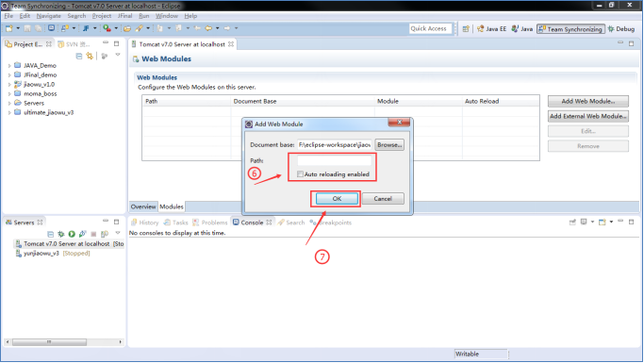This screenshot has width=644, height=363.
Task: Click the Run with stop toolbar icon
Action: tap(107, 28)
